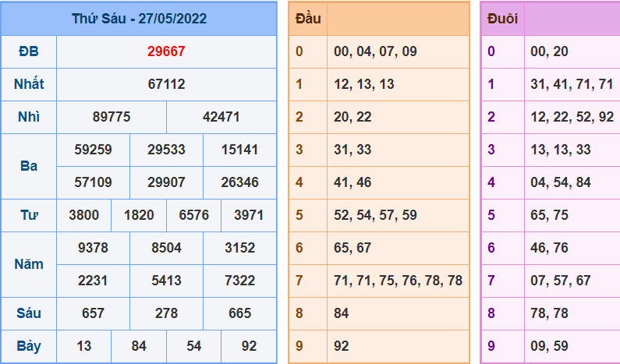The image size is (620, 364).
Task: Click number 84 in the Bảy row
Action: tap(139, 347)
